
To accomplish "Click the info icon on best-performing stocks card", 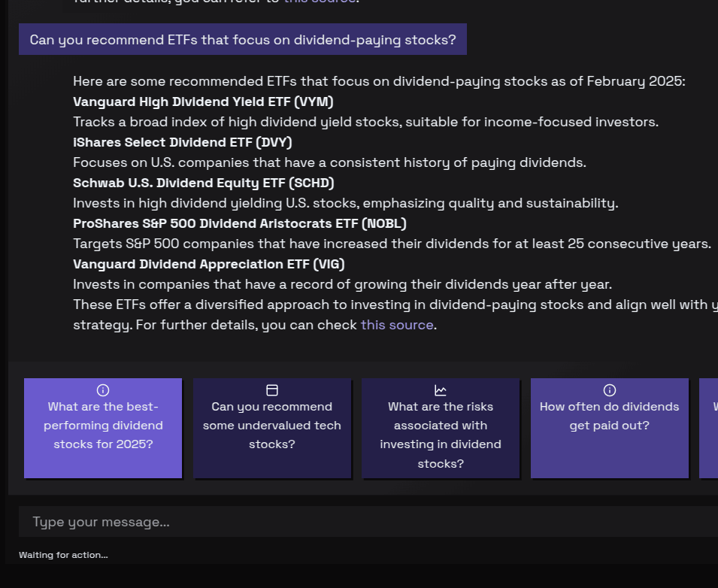I will tap(102, 389).
